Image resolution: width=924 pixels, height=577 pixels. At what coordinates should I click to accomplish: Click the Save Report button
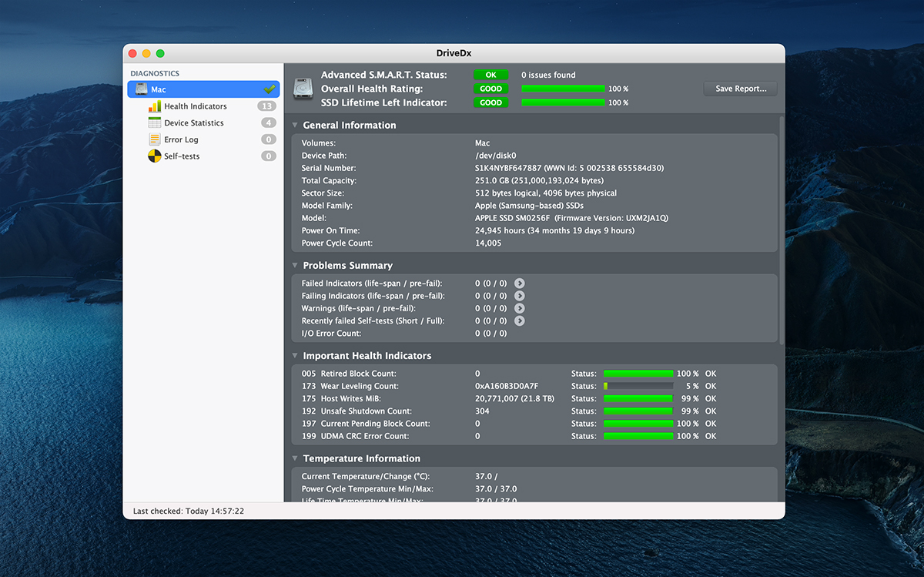(741, 89)
